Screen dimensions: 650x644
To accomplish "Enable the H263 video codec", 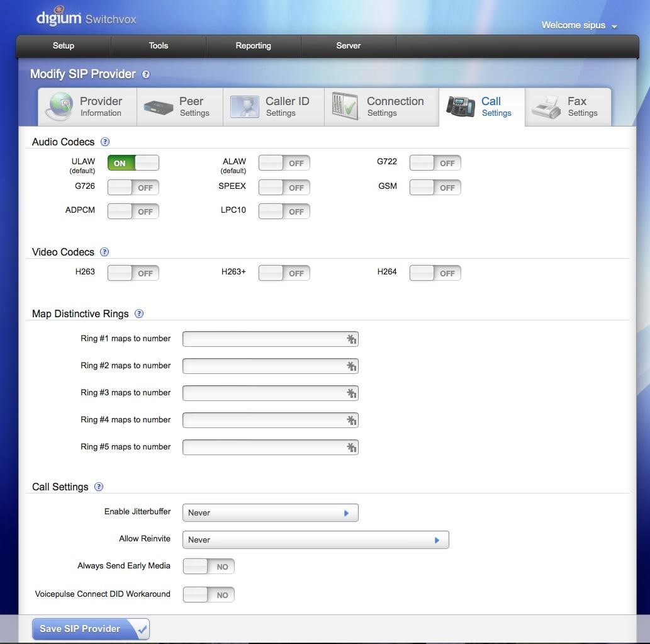I will tap(133, 273).
